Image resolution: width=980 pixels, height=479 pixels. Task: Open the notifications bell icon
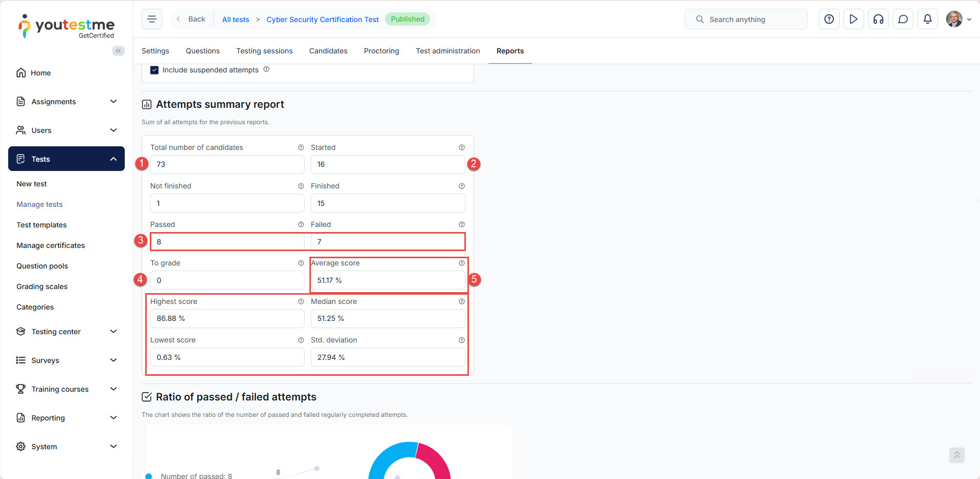tap(927, 19)
